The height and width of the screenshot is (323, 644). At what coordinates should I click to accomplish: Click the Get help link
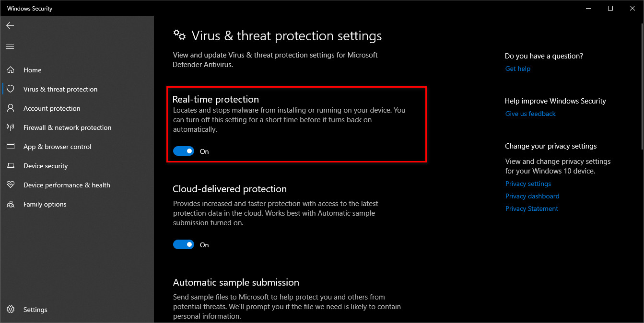(518, 69)
